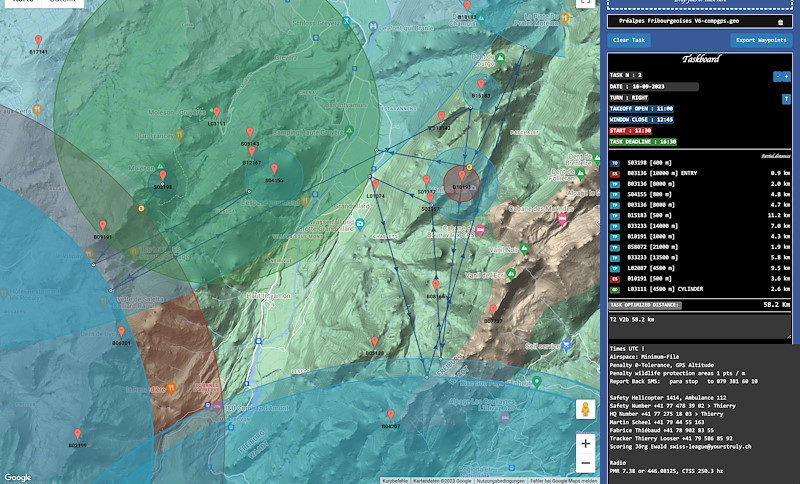800x484 pixels.
Task: Select start row B03136 [10000 m] ENTRY
Action: point(699,173)
